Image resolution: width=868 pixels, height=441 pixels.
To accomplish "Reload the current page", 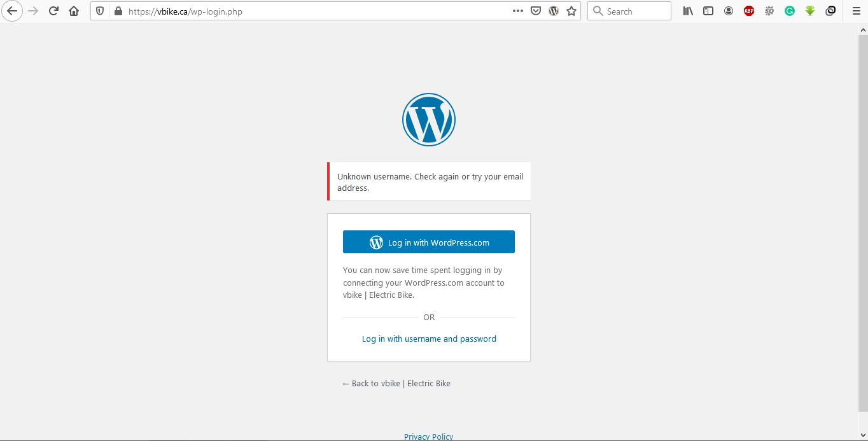I will coord(54,11).
